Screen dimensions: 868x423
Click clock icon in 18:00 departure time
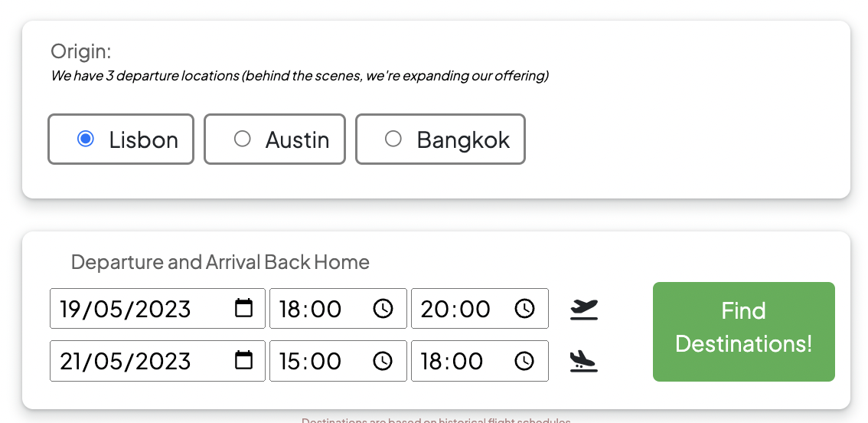pos(383,308)
